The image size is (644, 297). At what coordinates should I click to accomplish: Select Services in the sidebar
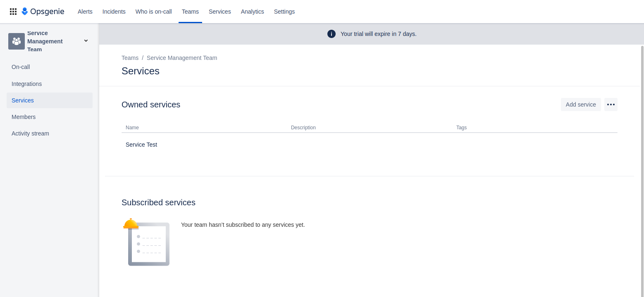(50, 100)
